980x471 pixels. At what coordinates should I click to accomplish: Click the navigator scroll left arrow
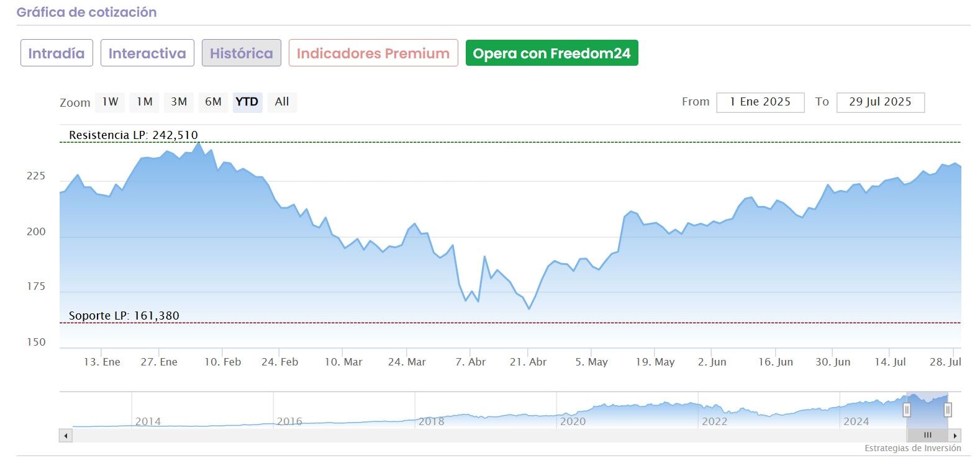point(65,436)
